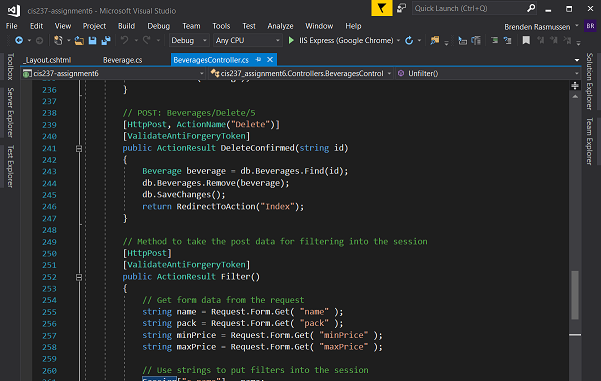Click the Redo arrow icon
Screen dimensions: 601x381
point(146,40)
